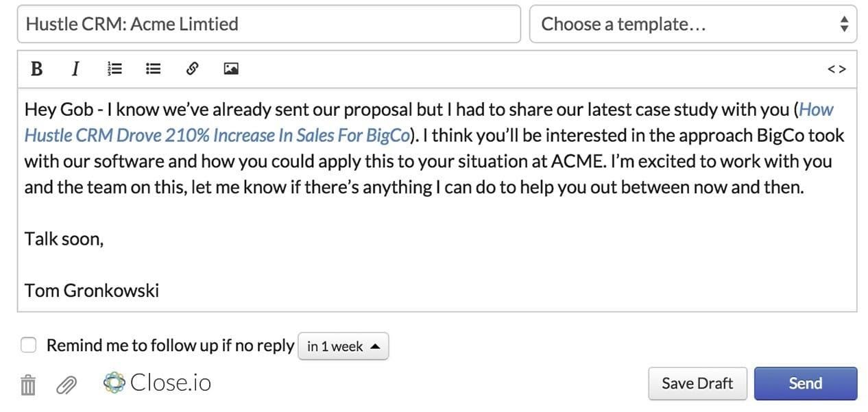Click the template selector arrows

[x=844, y=24]
